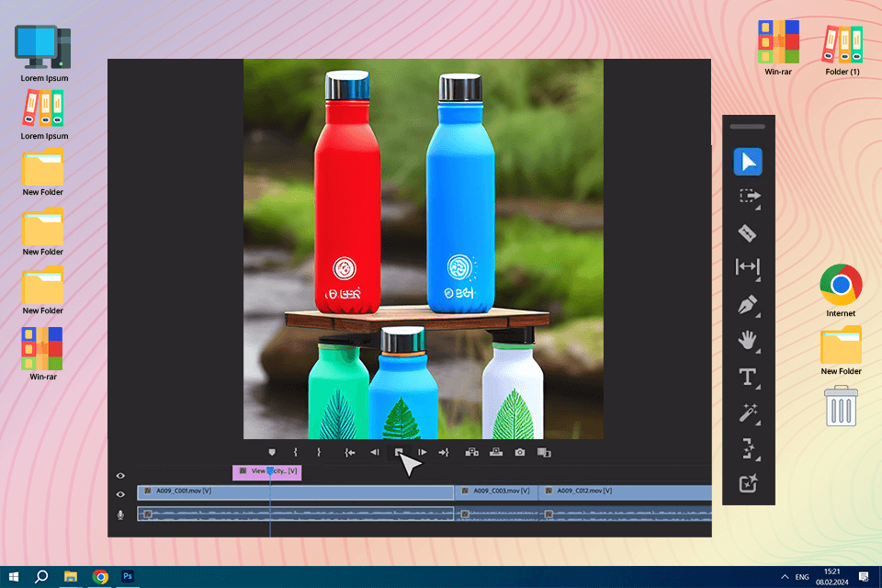
Task: Click the sparkle arrows remix tool
Action: tap(749, 449)
